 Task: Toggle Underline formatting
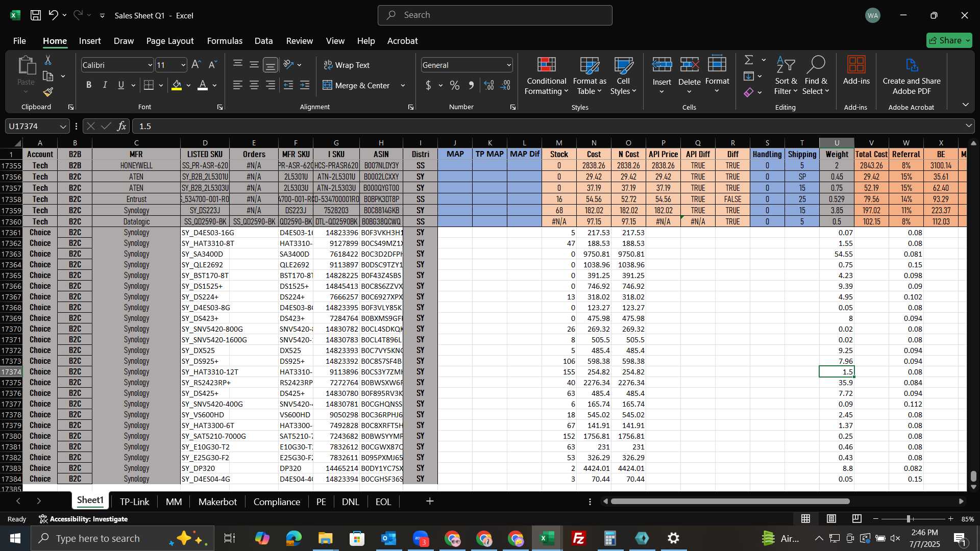coord(121,85)
